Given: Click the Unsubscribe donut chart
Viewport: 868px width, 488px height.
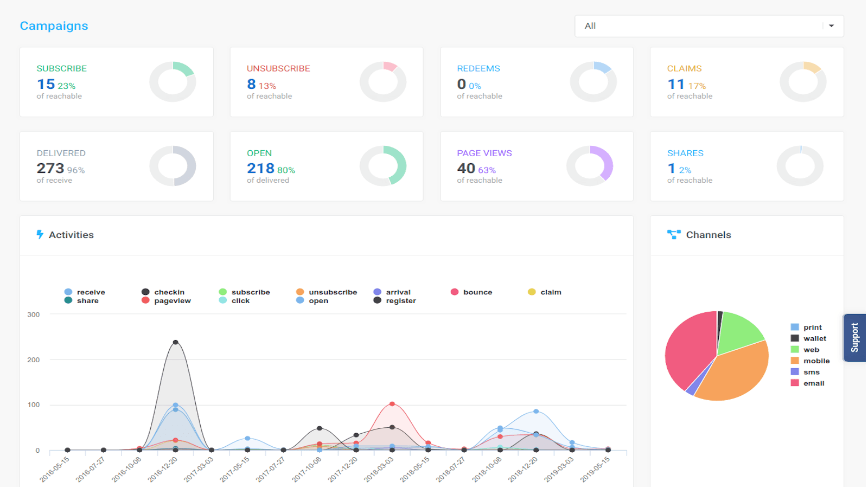Looking at the screenshot, I should click(x=383, y=82).
